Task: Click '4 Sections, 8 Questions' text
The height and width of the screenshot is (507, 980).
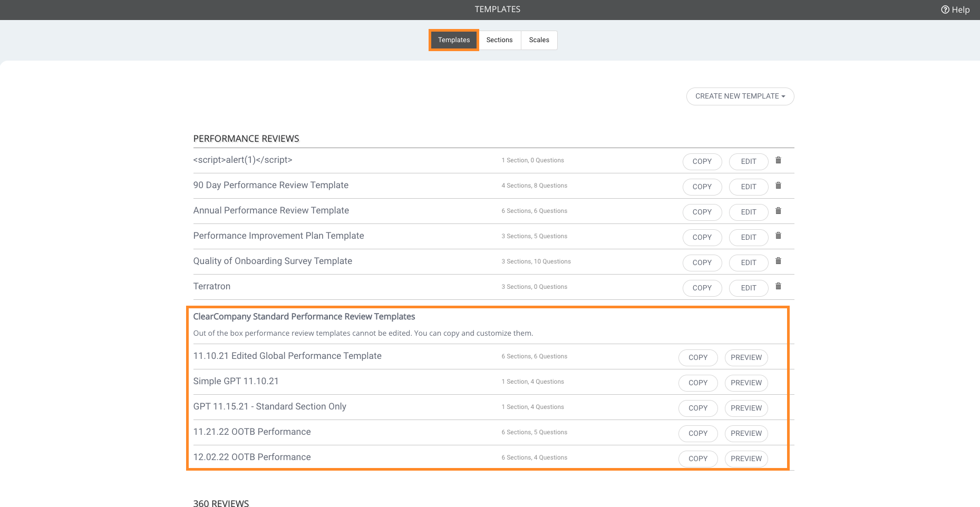Action: tap(535, 186)
